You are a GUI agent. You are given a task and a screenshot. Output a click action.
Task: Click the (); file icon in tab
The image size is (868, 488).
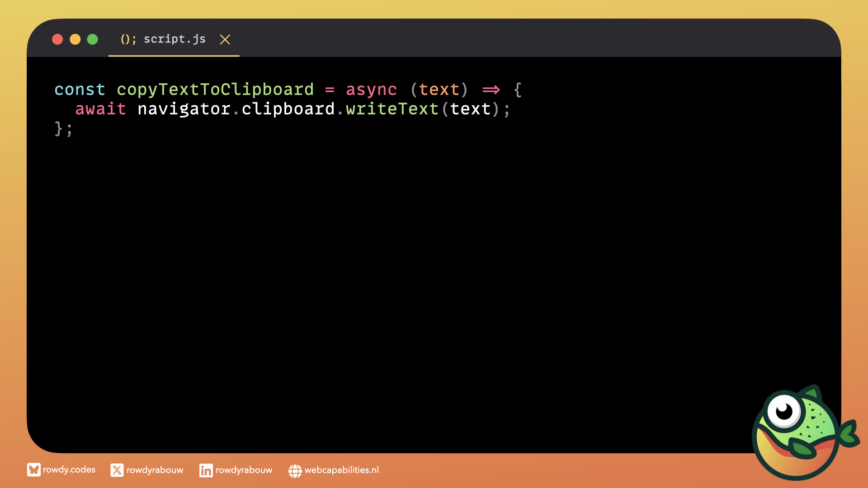[x=128, y=39]
